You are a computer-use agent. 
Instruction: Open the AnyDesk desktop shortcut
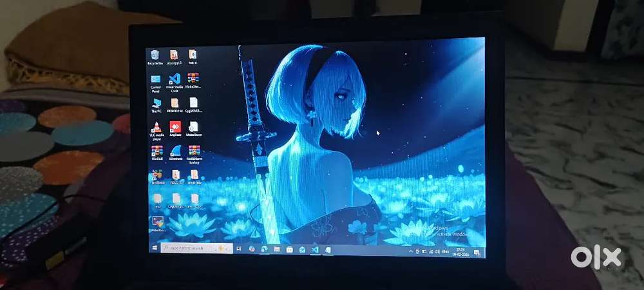pyautogui.click(x=175, y=127)
